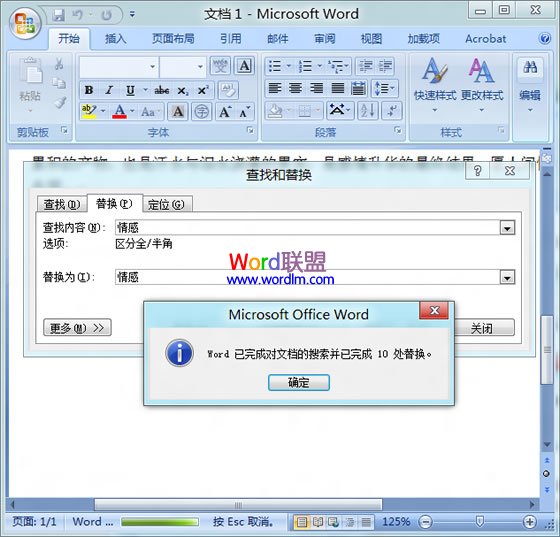Click the Character Border icon
Image resolution: width=560 pixels, height=537 pixels.
coord(244,66)
